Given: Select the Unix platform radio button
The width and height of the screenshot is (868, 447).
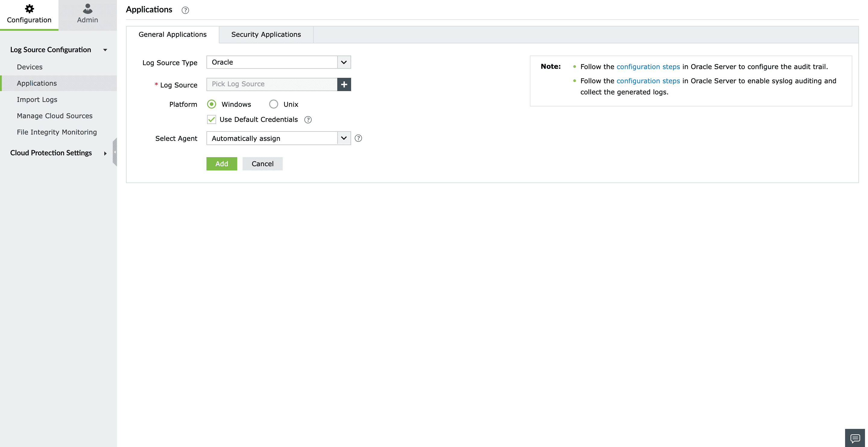Looking at the screenshot, I should (x=273, y=104).
